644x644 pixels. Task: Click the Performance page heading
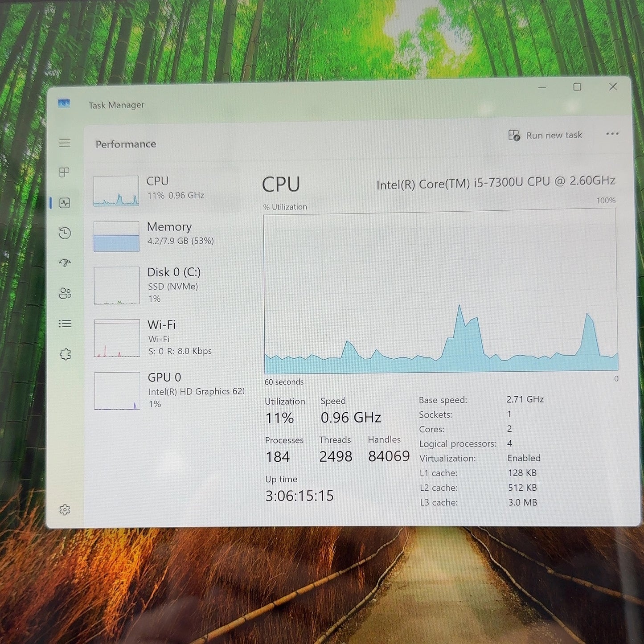126,144
